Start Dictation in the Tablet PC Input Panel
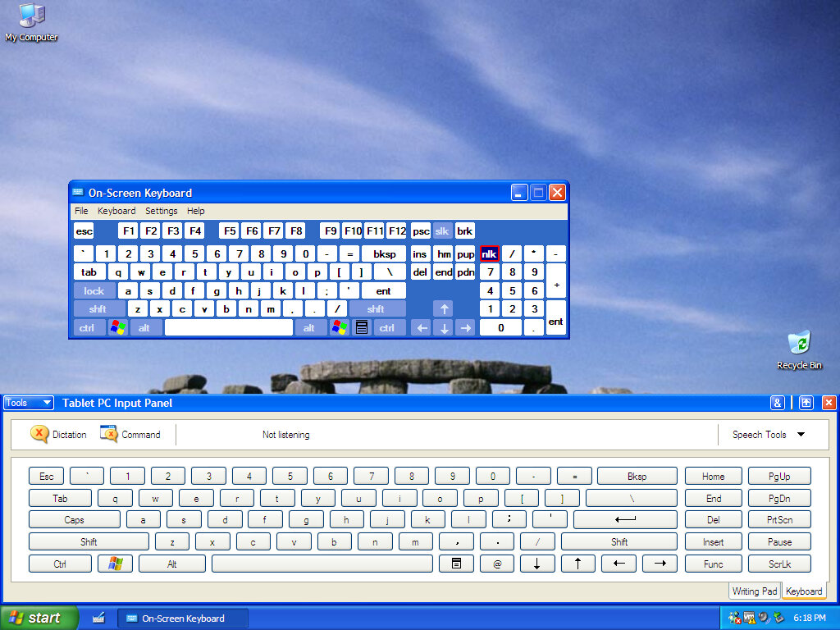 (58, 435)
